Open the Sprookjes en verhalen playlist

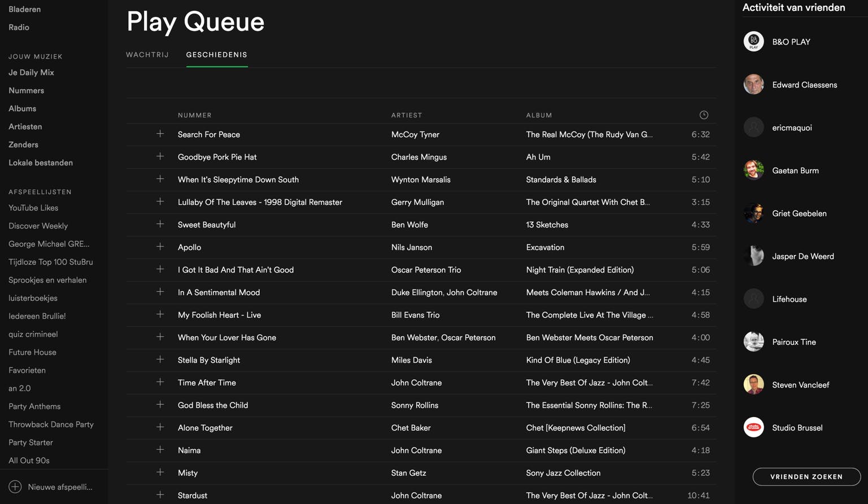click(47, 280)
